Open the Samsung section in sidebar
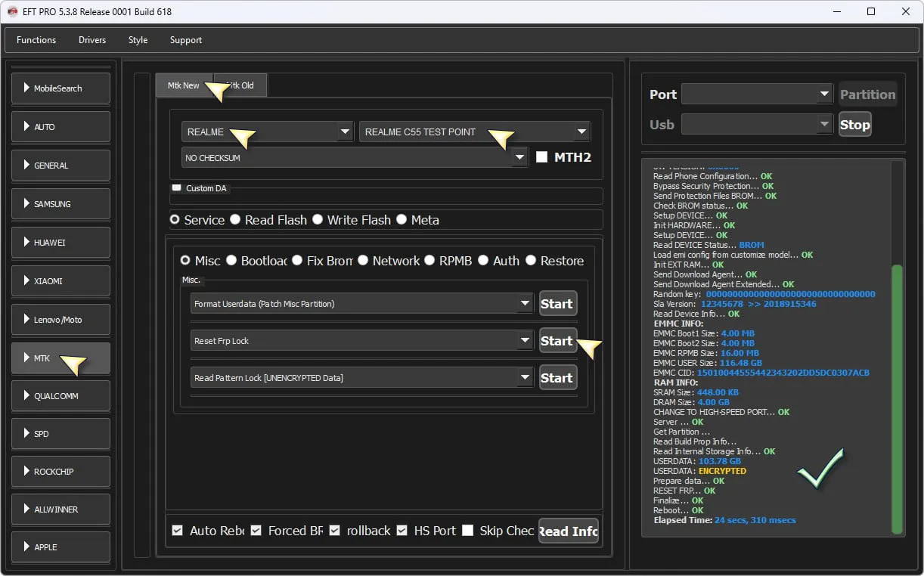This screenshot has width=924, height=576. [60, 204]
